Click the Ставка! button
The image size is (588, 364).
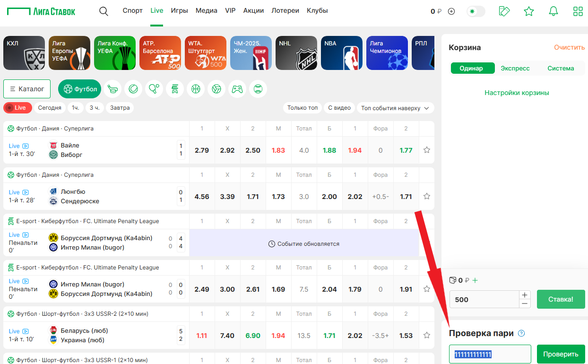tap(561, 299)
